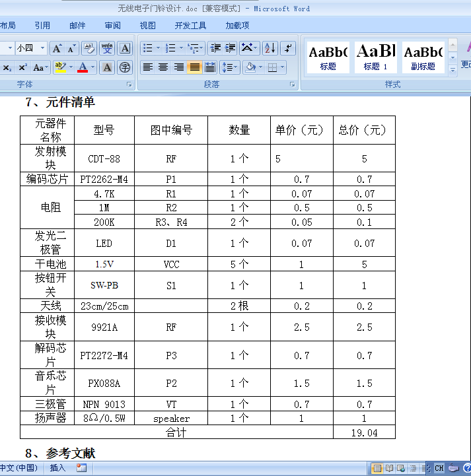This screenshot has width=471, height=476.
Task: Decrease paragraph indent
Action: (215, 48)
